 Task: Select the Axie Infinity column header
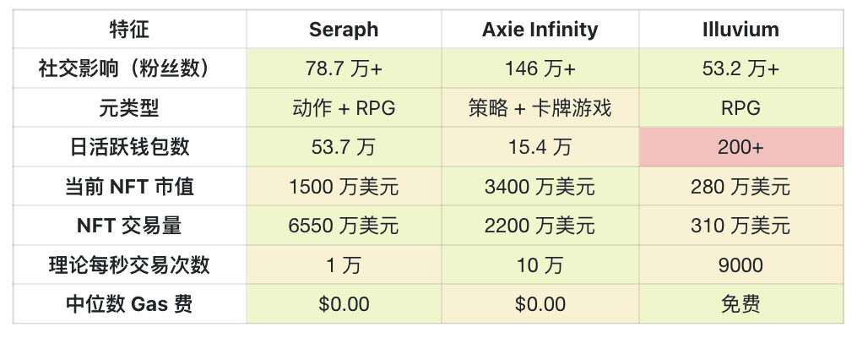[x=540, y=30]
